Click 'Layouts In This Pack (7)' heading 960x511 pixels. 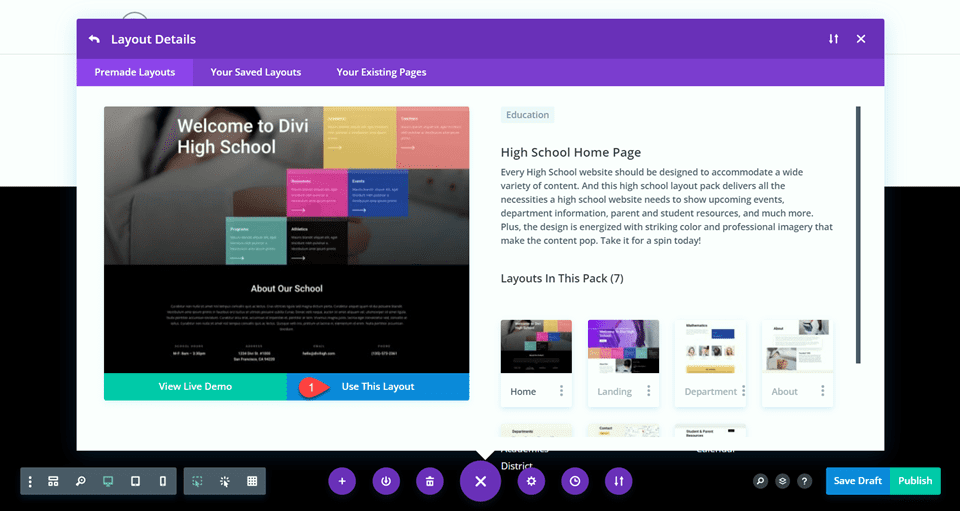pyautogui.click(x=562, y=278)
